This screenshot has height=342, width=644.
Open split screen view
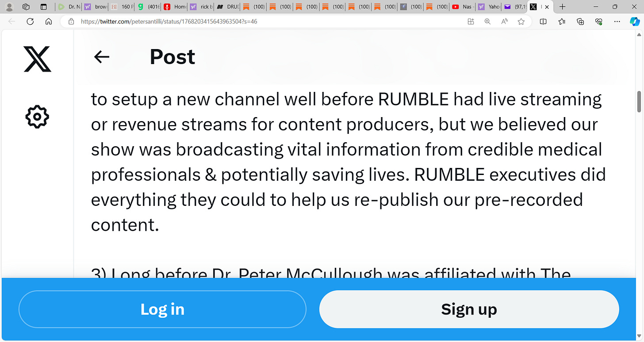click(x=544, y=21)
